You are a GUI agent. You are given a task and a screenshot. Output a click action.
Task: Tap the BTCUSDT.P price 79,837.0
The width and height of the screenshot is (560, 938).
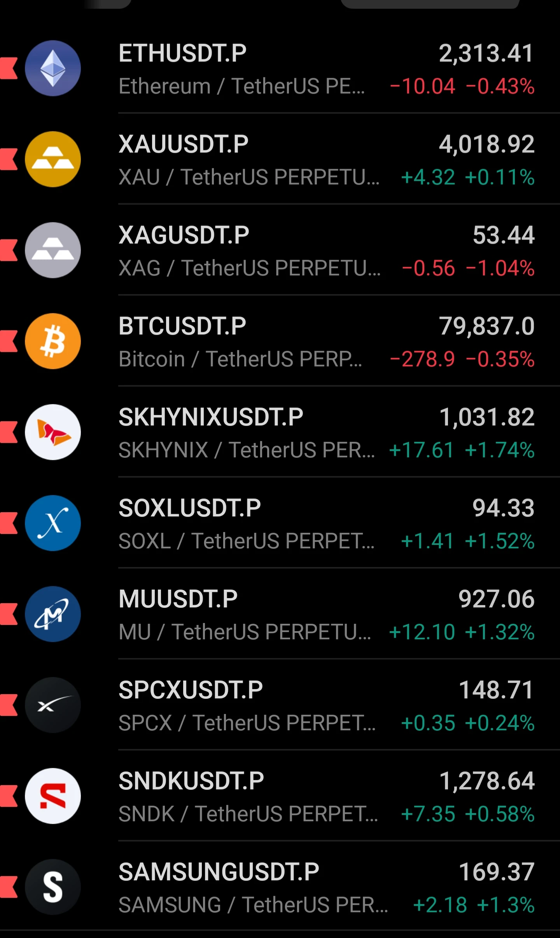[x=487, y=326]
